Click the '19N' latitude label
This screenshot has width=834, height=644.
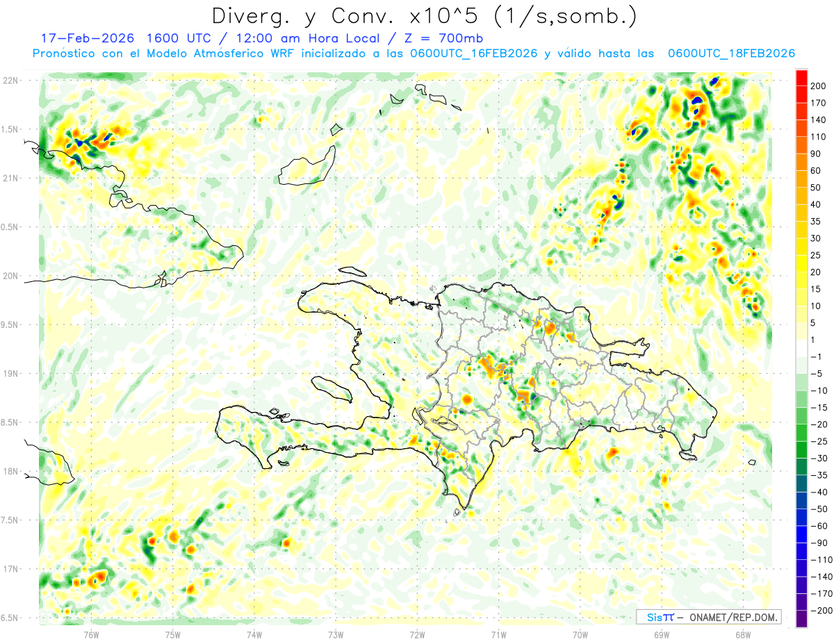pyautogui.click(x=10, y=374)
